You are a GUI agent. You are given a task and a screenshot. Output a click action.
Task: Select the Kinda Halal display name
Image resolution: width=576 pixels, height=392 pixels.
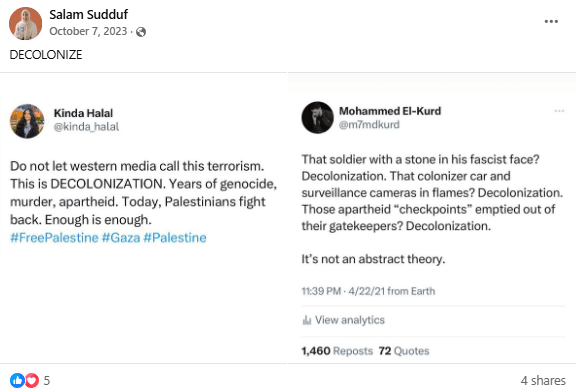[83, 113]
